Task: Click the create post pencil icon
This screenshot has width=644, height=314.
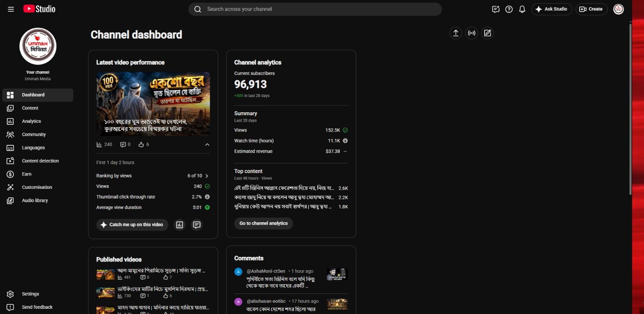Action: tap(487, 33)
